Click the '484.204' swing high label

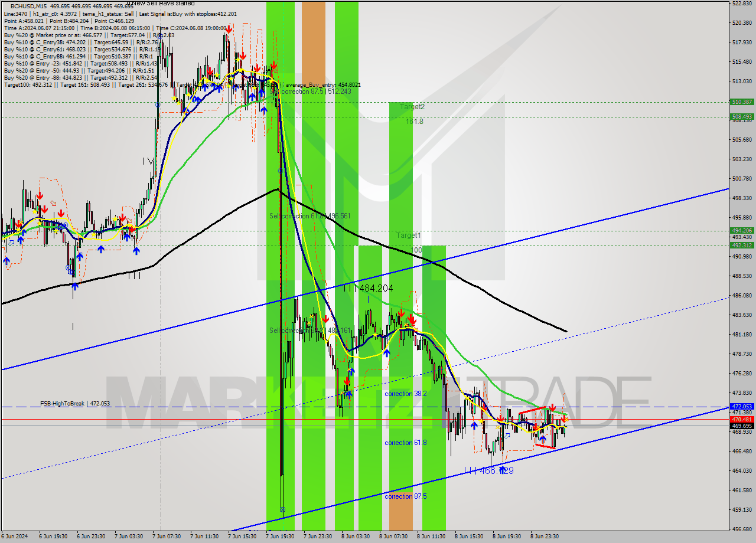(376, 288)
